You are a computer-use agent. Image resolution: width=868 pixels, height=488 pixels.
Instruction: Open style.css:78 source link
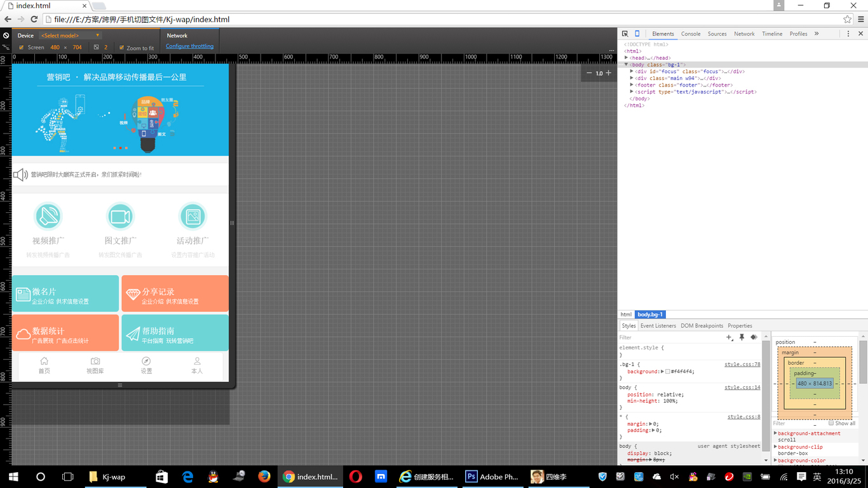pyautogui.click(x=742, y=365)
